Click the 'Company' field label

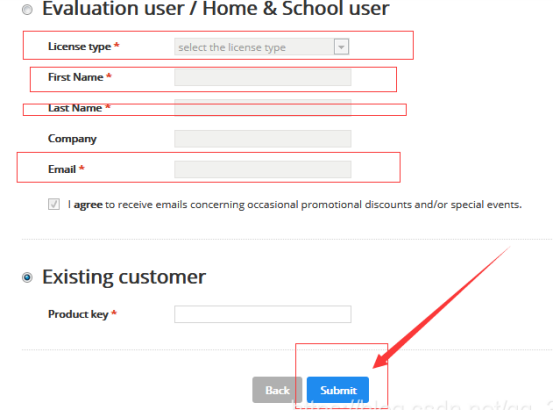click(x=72, y=139)
